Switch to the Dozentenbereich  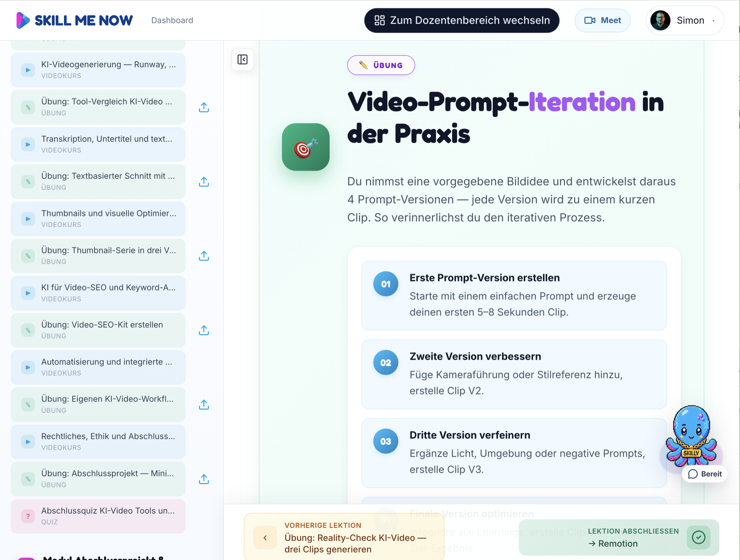[x=462, y=20]
